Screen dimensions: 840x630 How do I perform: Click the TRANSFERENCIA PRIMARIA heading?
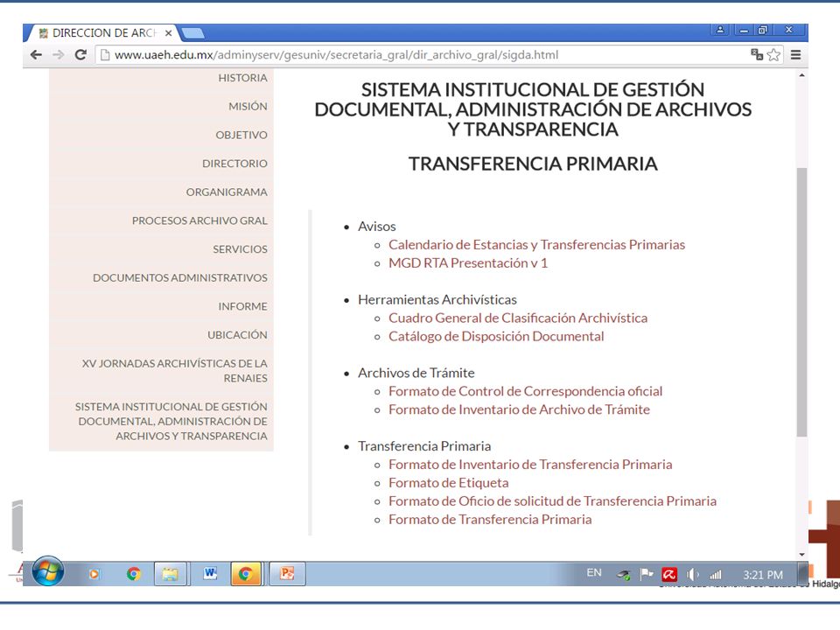coord(533,164)
